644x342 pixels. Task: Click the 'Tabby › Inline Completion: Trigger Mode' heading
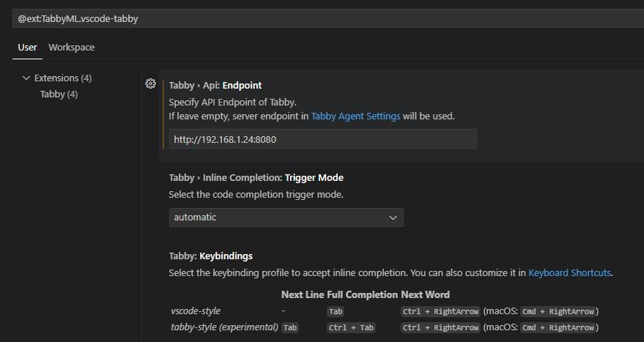(x=256, y=178)
